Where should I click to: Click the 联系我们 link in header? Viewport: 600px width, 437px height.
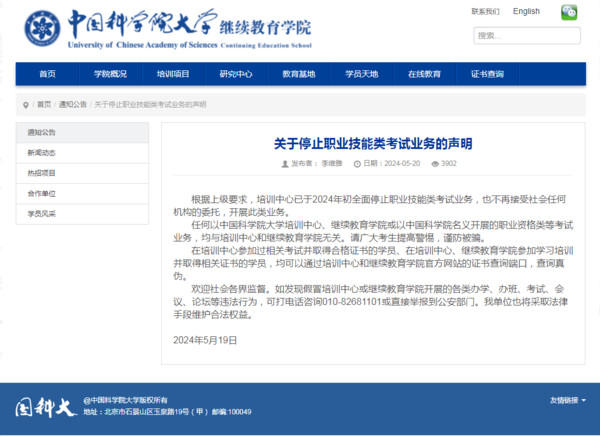[x=485, y=12]
